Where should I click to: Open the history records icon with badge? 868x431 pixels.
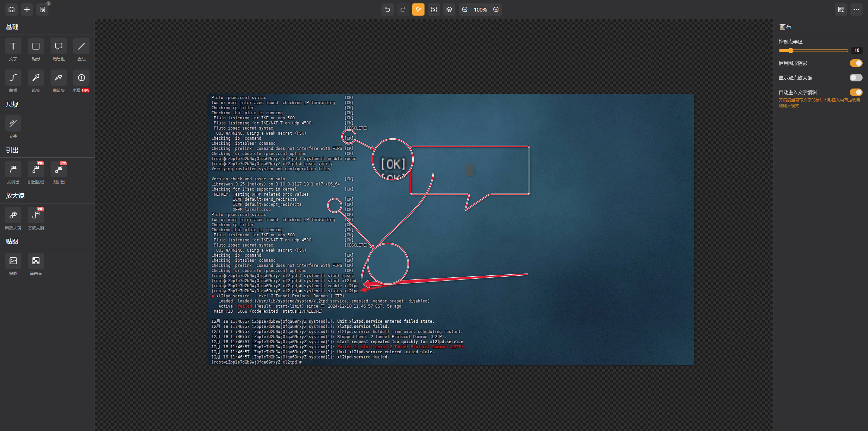point(43,9)
